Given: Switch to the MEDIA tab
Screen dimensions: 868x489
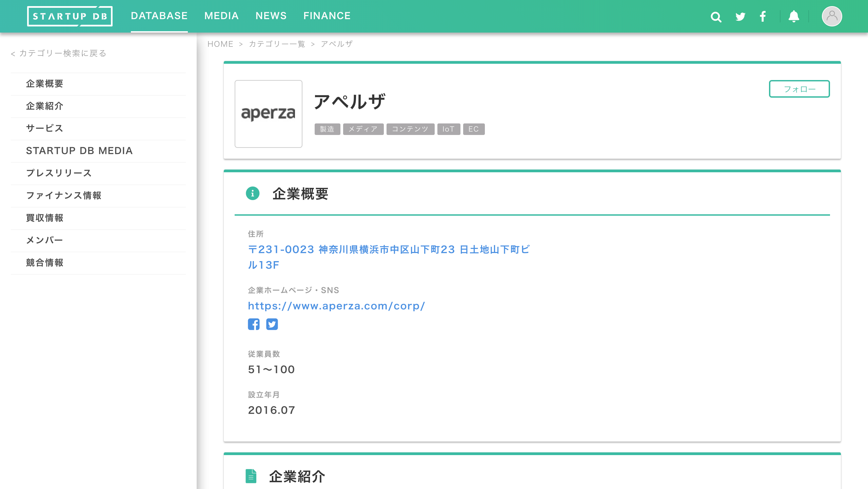Looking at the screenshot, I should [221, 16].
